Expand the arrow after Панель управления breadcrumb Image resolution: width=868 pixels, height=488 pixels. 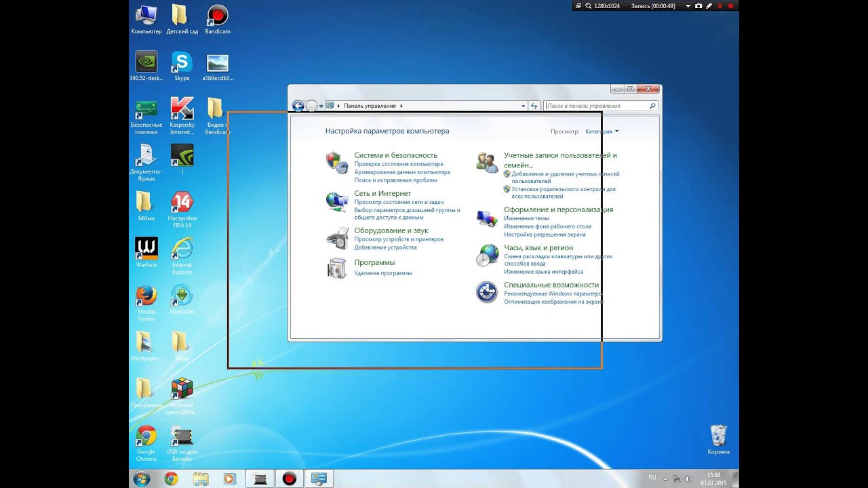pyautogui.click(x=401, y=106)
